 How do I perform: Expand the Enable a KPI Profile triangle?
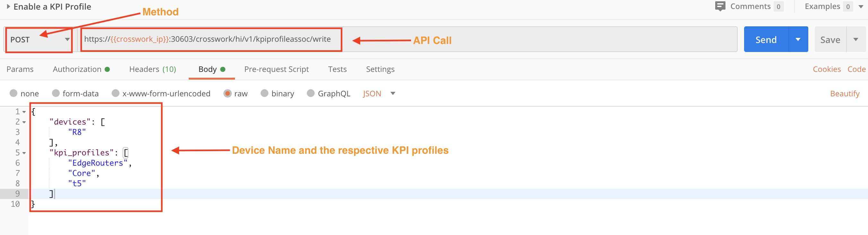pyautogui.click(x=8, y=6)
